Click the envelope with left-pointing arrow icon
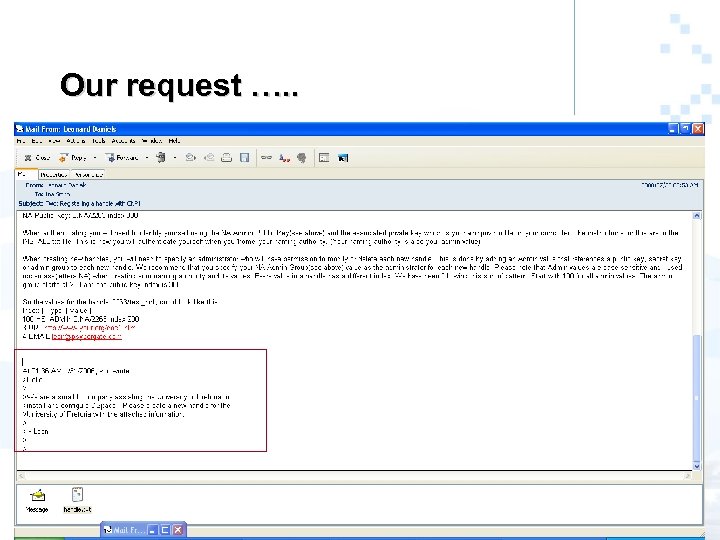Screen dimensions: 720x540 [x=209, y=158]
